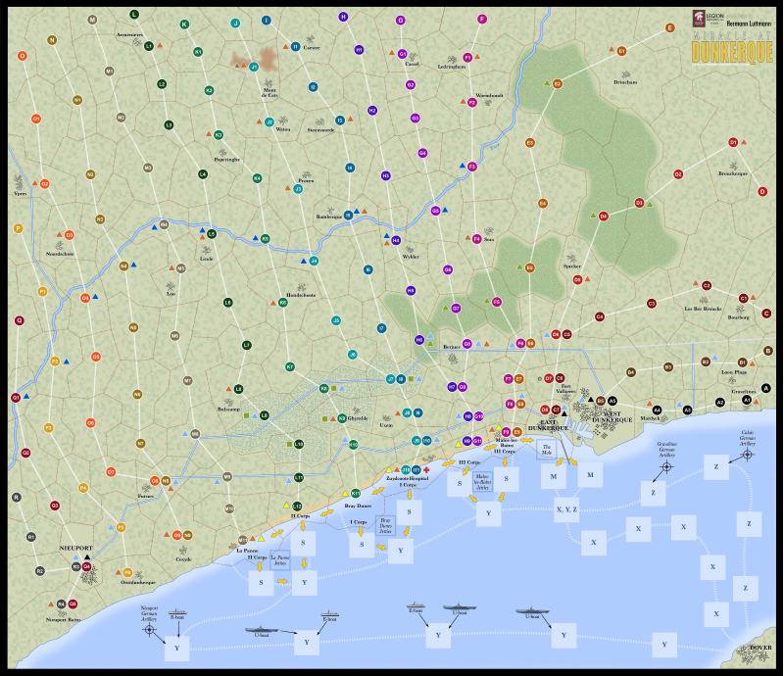Select the orange E1 node near Drincham
This screenshot has width=784, height=676.
[x=621, y=50]
